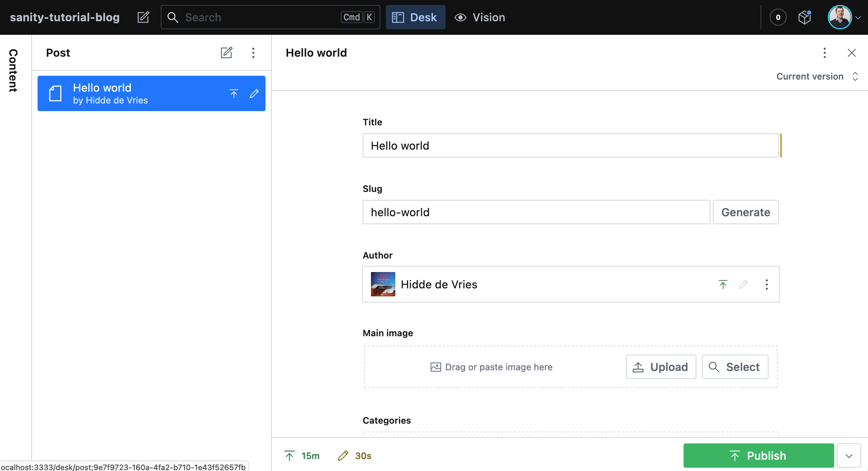868x471 pixels.
Task: Create new Post with compose icon
Action: click(x=226, y=53)
